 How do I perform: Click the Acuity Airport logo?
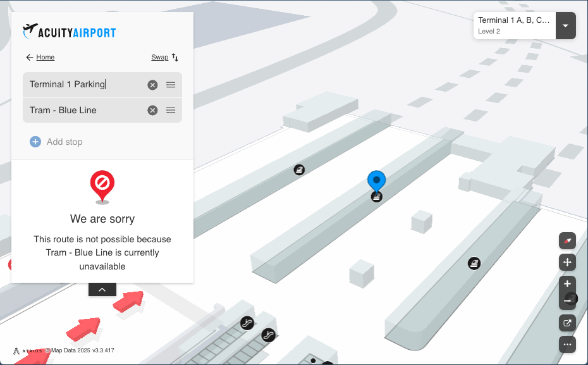pos(70,32)
